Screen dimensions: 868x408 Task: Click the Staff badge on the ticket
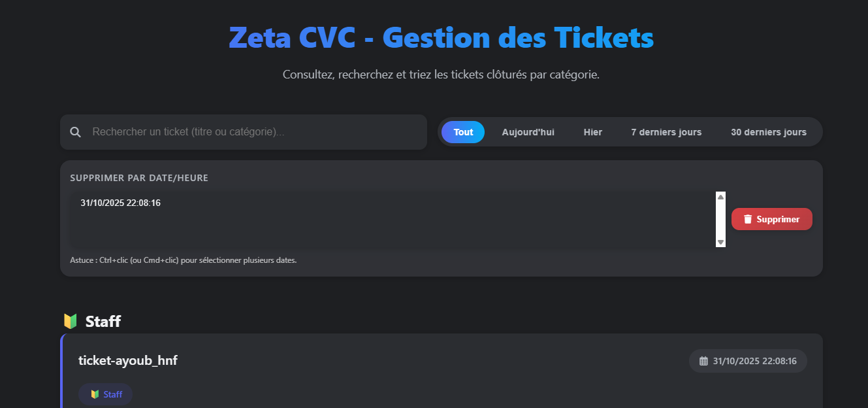(105, 394)
